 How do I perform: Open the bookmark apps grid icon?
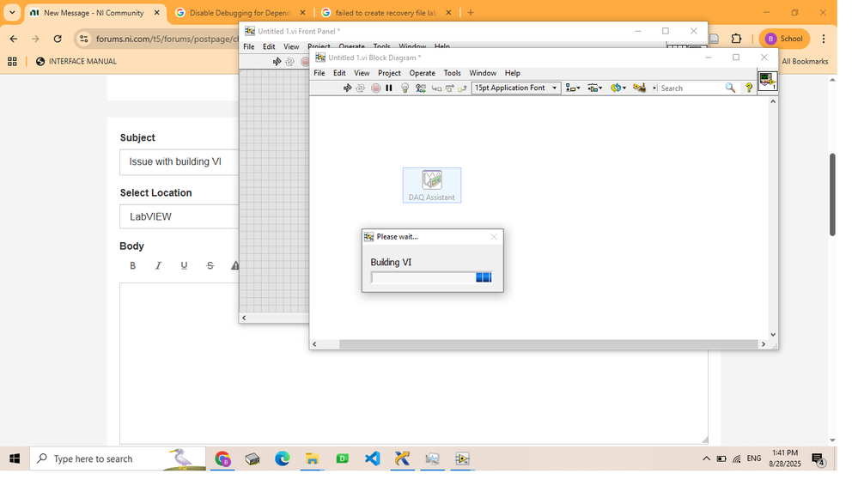pyautogui.click(x=12, y=61)
